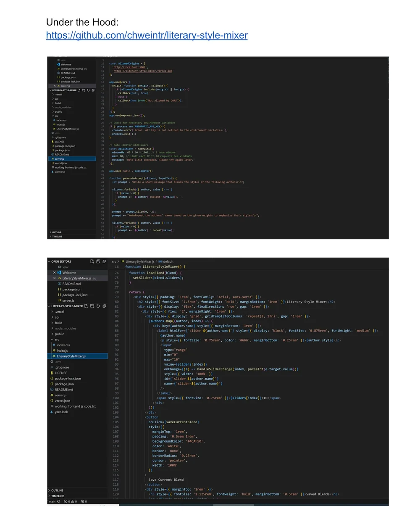Viewport: 420px width, 514px height.
Task: Click the main branch indicator in status bar
Action: pos(52,501)
